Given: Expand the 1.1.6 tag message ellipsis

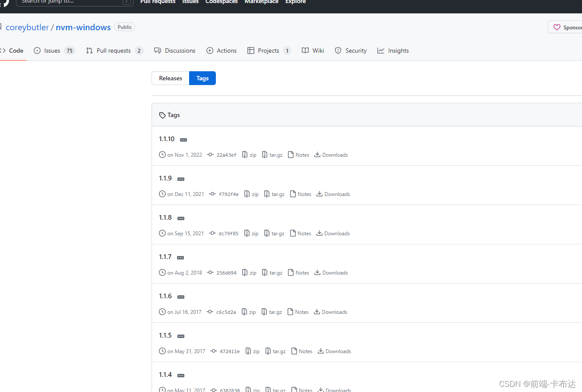Looking at the screenshot, I should point(181,297).
